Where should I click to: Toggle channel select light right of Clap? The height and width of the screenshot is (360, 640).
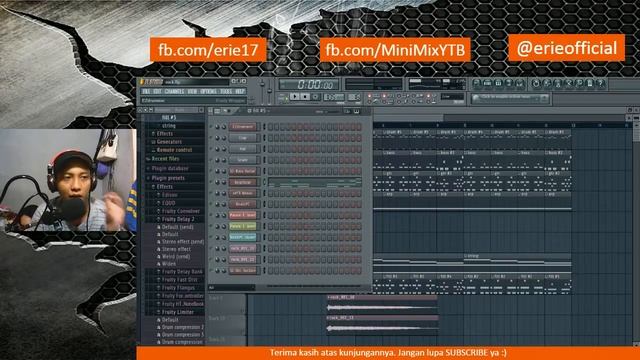(264, 138)
